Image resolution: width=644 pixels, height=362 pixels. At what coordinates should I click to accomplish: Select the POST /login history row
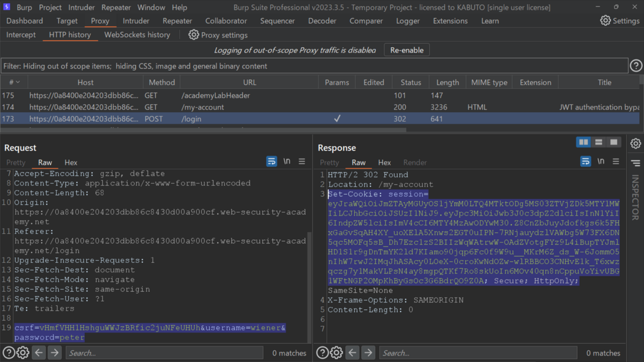[x=320, y=119]
